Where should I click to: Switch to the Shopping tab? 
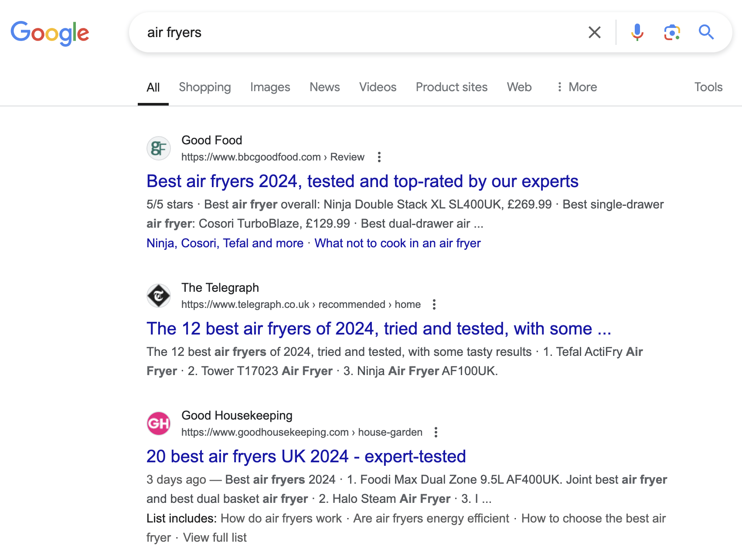(204, 87)
